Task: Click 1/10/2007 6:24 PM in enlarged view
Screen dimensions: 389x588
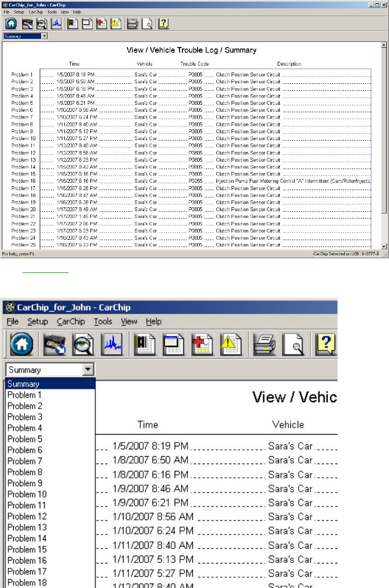Action: pos(153,531)
